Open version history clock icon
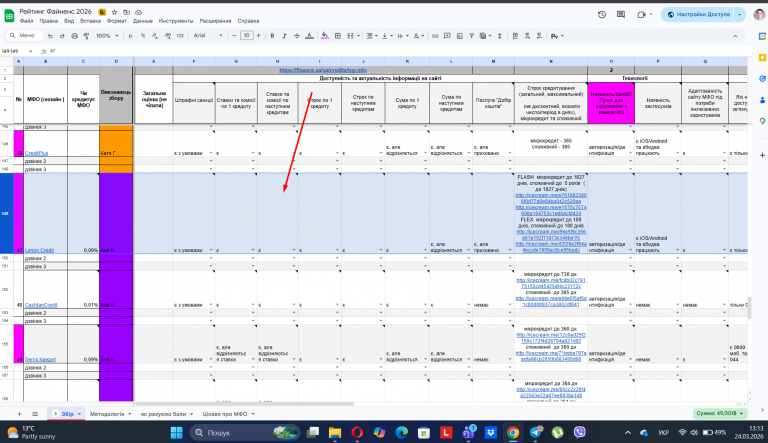This screenshot has width=768, height=443. [x=602, y=15]
